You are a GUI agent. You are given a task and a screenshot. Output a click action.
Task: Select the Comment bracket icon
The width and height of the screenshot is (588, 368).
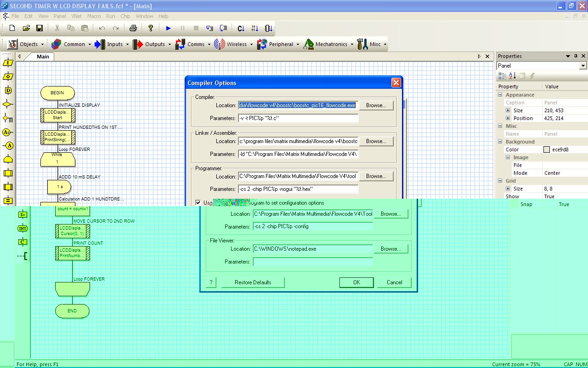pyautogui.click(x=23, y=256)
